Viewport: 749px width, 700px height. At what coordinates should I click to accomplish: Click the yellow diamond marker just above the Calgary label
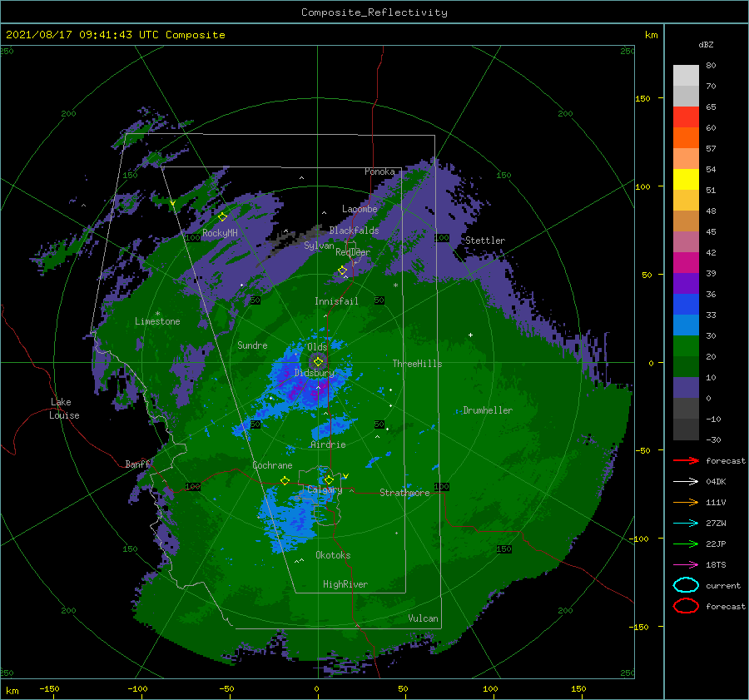point(329,479)
